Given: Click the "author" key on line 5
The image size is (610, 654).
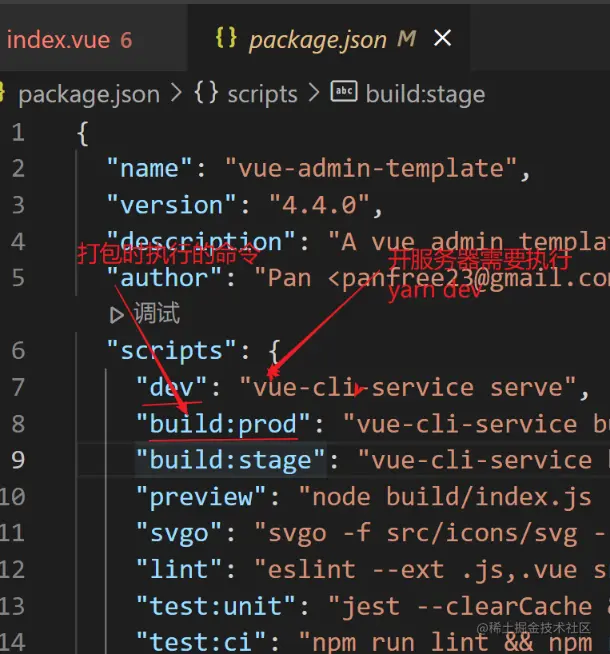Looking at the screenshot, I should (164, 278).
